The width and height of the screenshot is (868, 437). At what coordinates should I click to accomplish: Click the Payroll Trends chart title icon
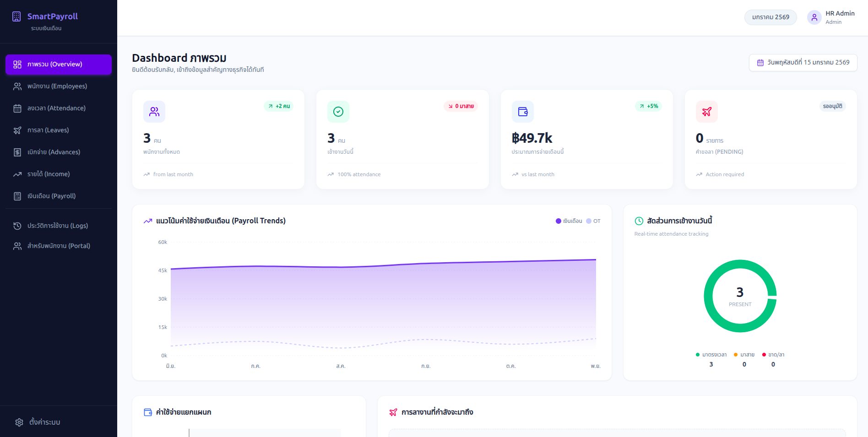(148, 221)
